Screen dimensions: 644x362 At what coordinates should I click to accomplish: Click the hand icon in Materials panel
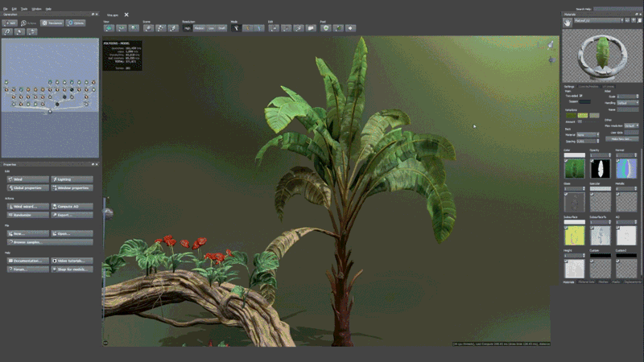coord(568,23)
